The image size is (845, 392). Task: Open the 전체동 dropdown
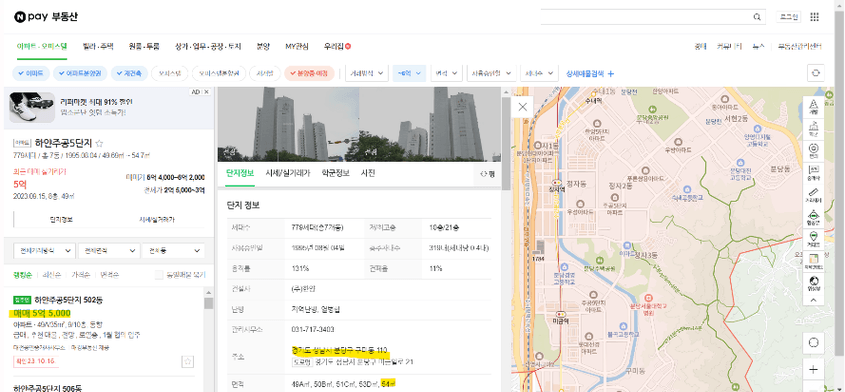173,251
